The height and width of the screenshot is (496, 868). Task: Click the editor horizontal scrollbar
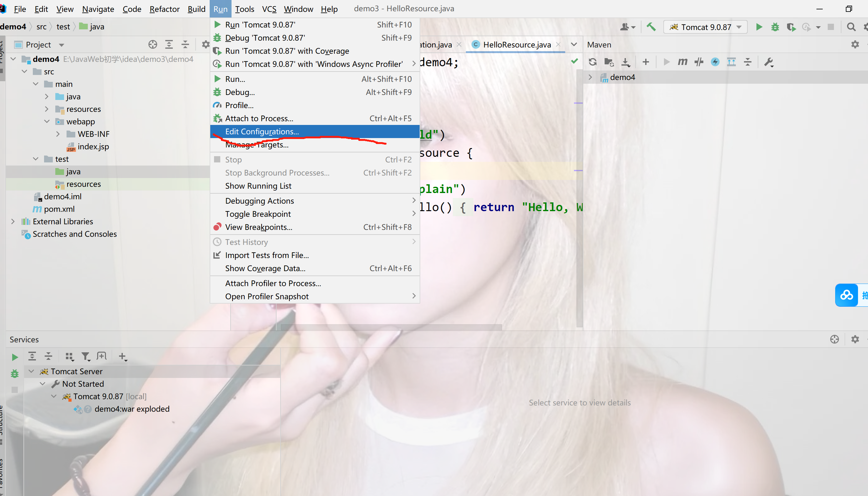(391, 327)
